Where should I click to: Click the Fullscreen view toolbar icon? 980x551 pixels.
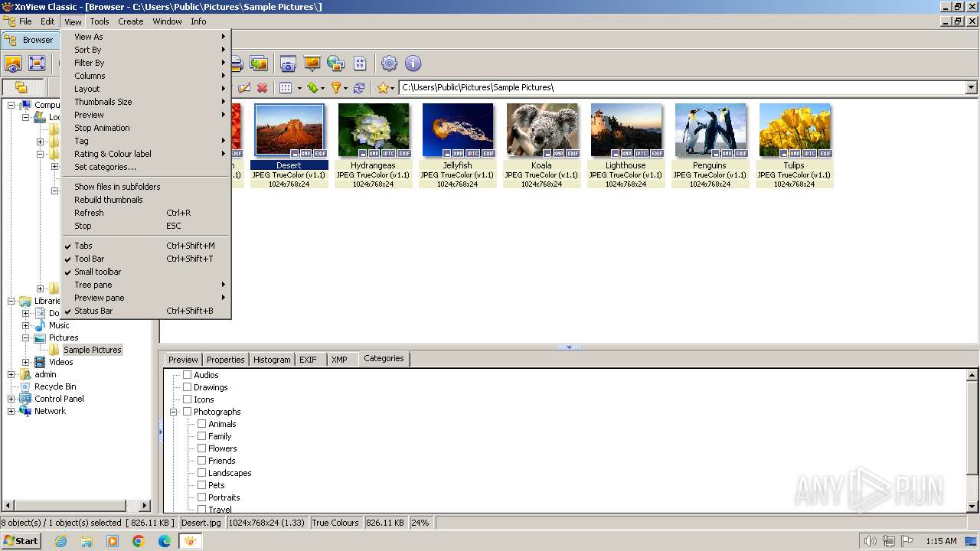point(37,64)
